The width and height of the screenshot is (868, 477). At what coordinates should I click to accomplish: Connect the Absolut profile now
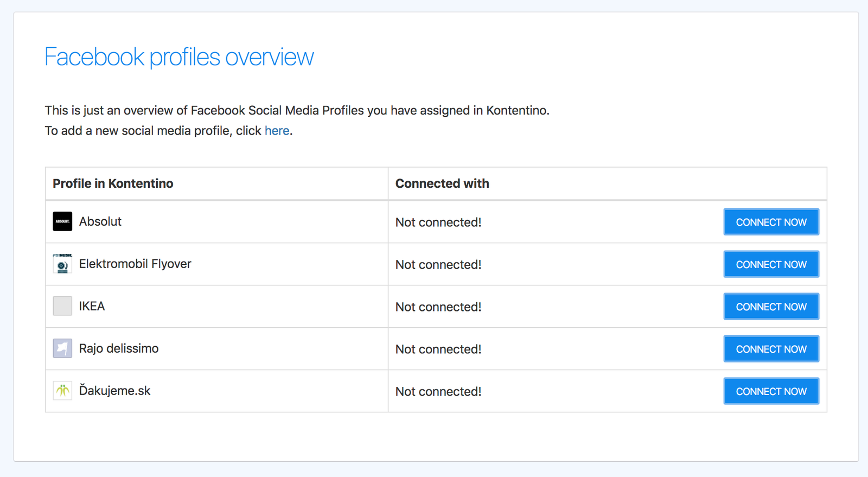[x=771, y=222]
